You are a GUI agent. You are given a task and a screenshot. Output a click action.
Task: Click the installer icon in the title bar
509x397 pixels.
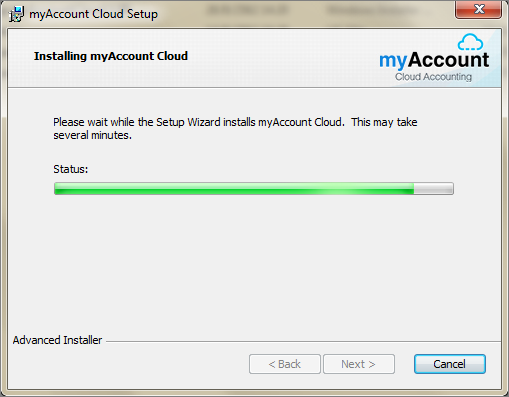tap(16, 14)
